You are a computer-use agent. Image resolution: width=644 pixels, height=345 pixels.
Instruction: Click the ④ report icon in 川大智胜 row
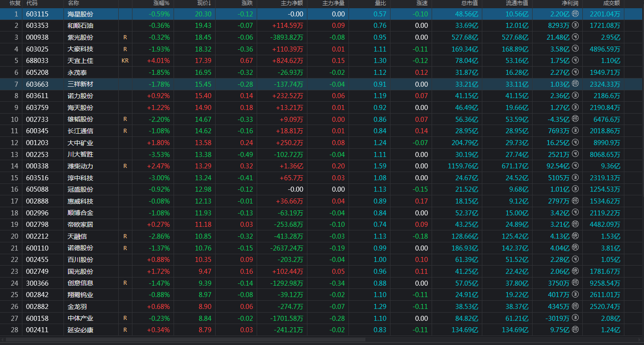tap(575, 154)
